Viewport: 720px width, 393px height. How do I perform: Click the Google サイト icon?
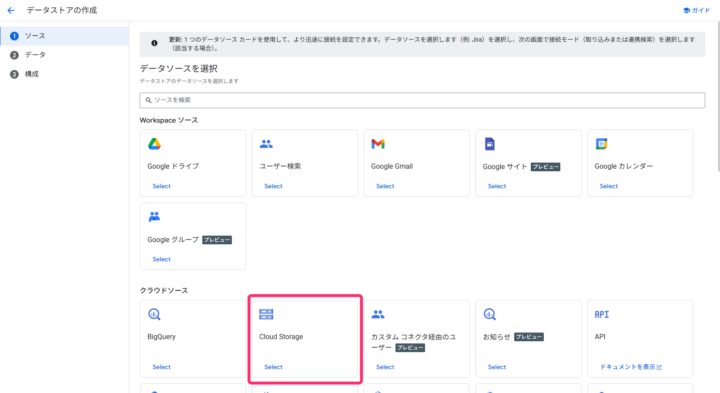[489, 144]
